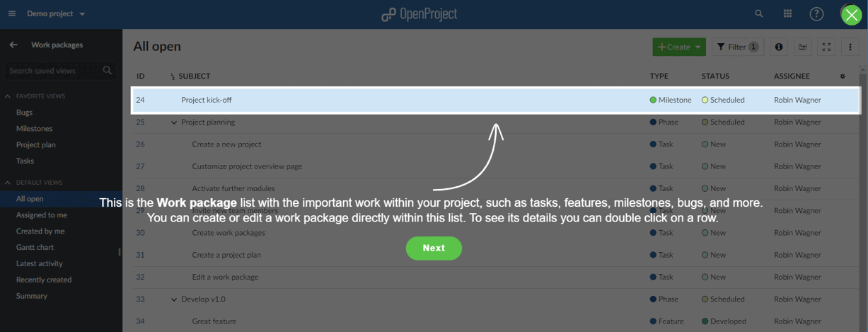This screenshot has width=868, height=332.
Task: Toggle the details info view icon
Action: click(779, 47)
